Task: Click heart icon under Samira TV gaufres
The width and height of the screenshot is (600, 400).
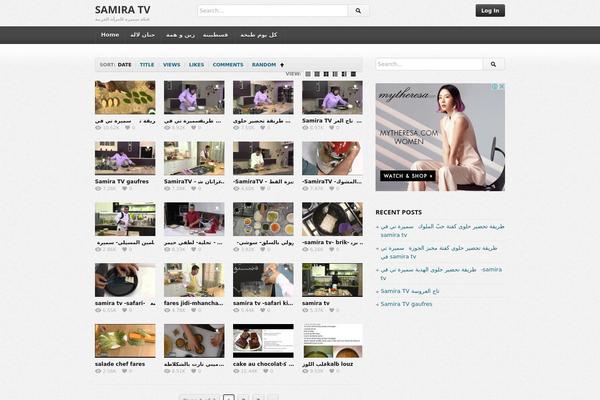Action: tap(124, 189)
